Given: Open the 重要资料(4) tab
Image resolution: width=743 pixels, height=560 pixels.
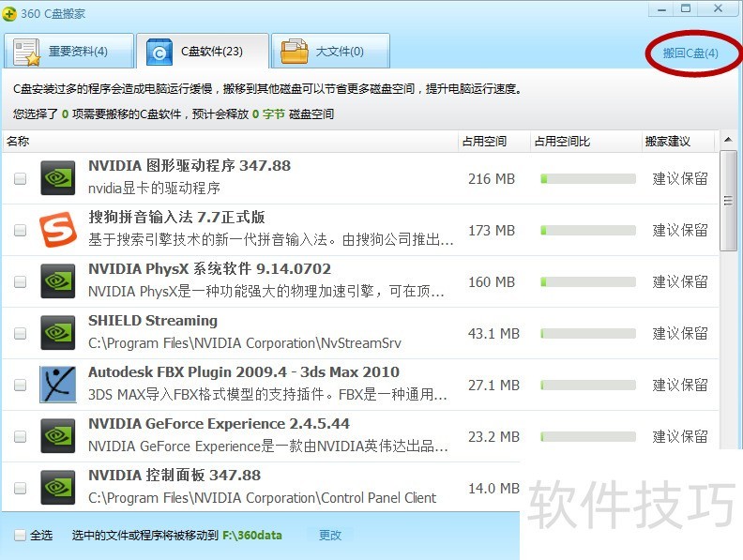Looking at the screenshot, I should click(68, 52).
